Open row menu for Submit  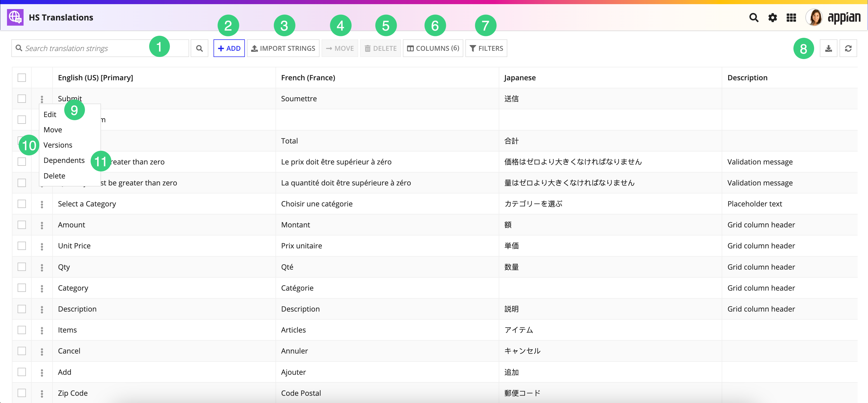[42, 99]
